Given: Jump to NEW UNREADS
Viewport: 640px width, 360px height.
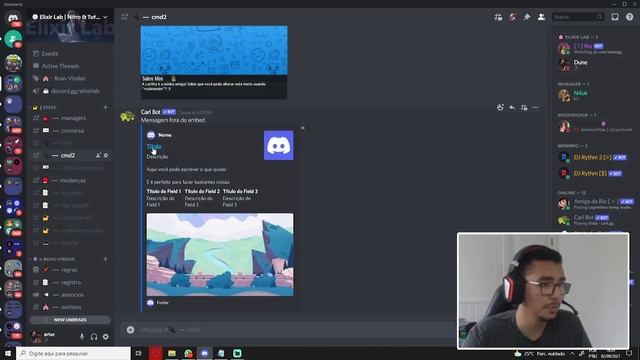Looking at the screenshot, I should point(70,320).
